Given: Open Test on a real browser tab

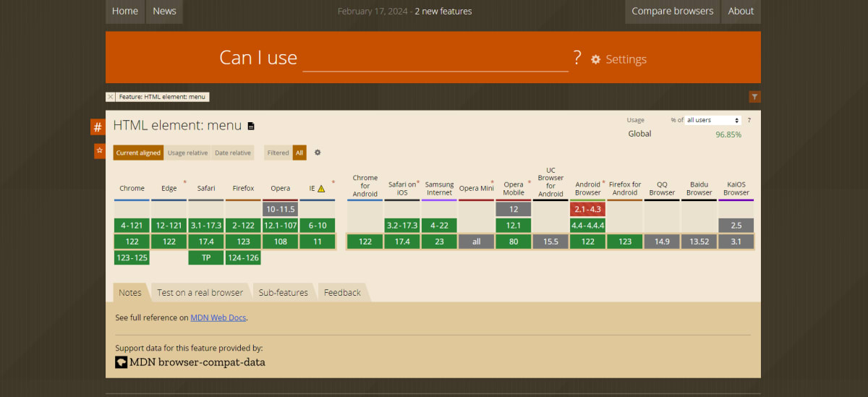Looking at the screenshot, I should click(x=200, y=292).
